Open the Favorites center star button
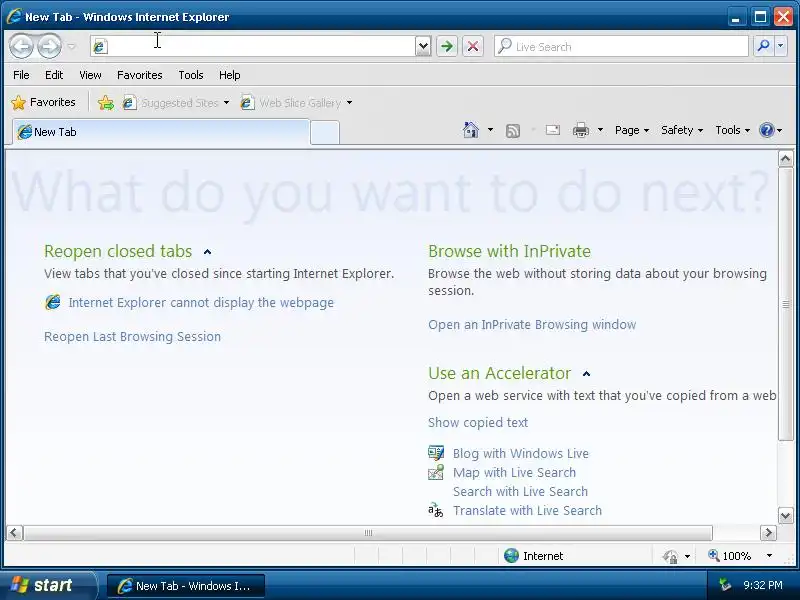This screenshot has width=800, height=600. tap(43, 102)
